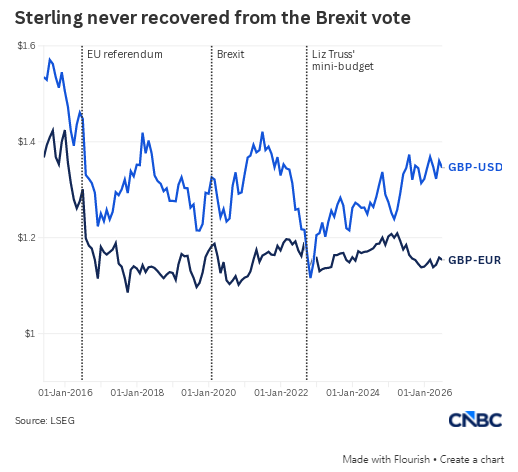Select the GBP-USD series label

475,167
